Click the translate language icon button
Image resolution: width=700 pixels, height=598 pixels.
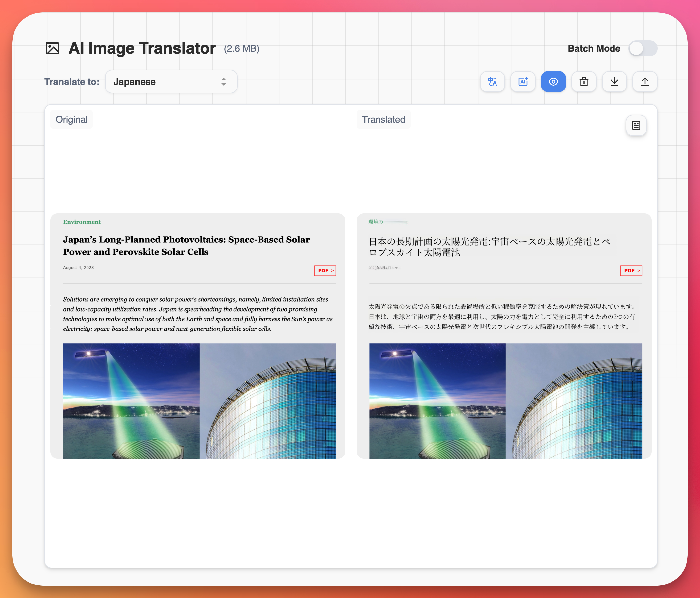(x=492, y=82)
